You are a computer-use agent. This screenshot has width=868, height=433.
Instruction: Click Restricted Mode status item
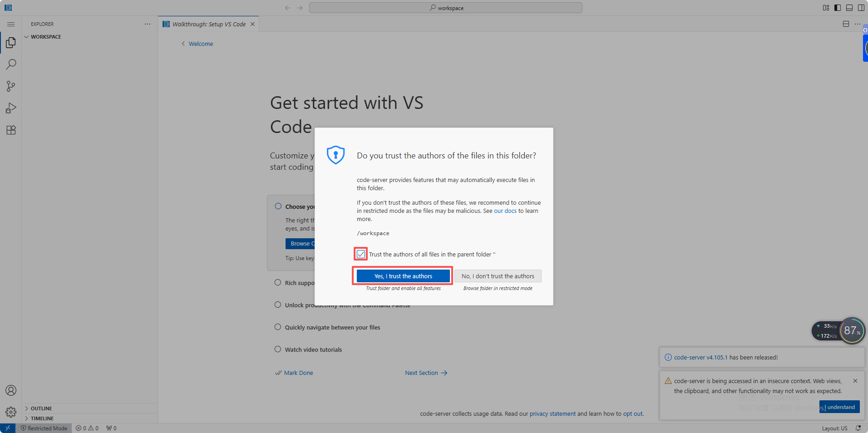pos(44,428)
